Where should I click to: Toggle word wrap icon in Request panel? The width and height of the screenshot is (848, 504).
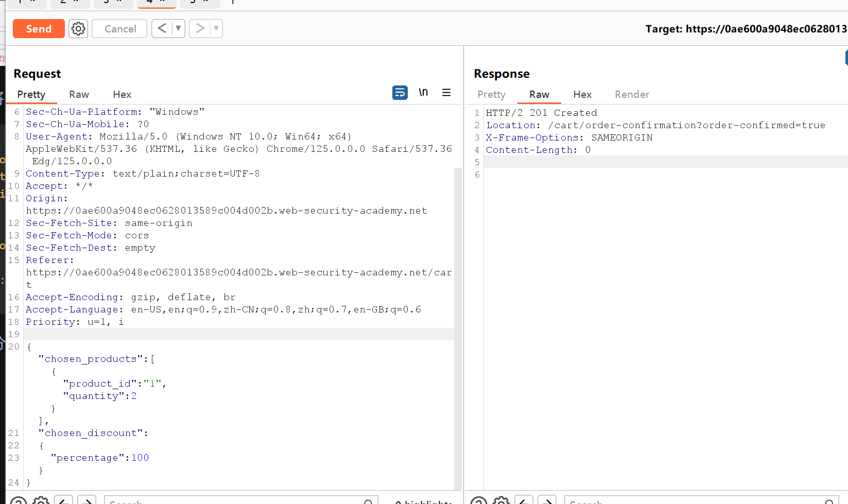point(400,93)
